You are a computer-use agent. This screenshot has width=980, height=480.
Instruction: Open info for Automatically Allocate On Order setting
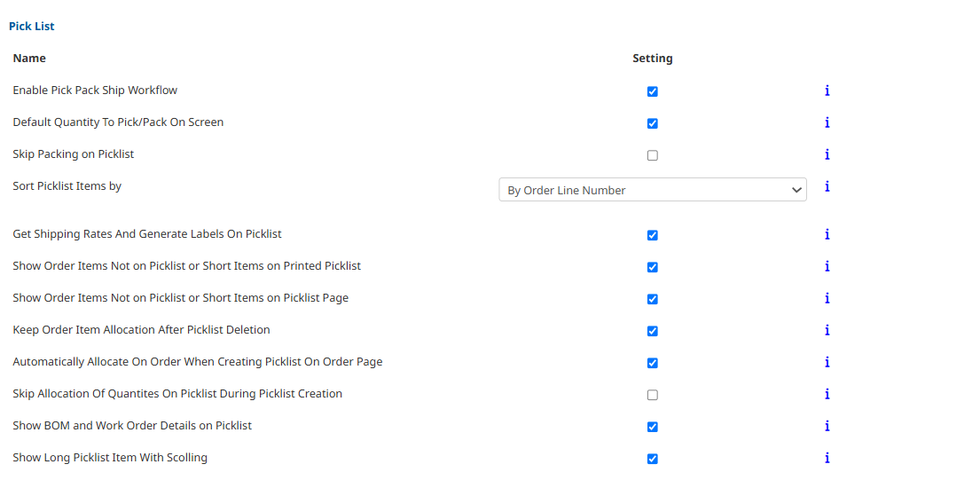tap(827, 362)
